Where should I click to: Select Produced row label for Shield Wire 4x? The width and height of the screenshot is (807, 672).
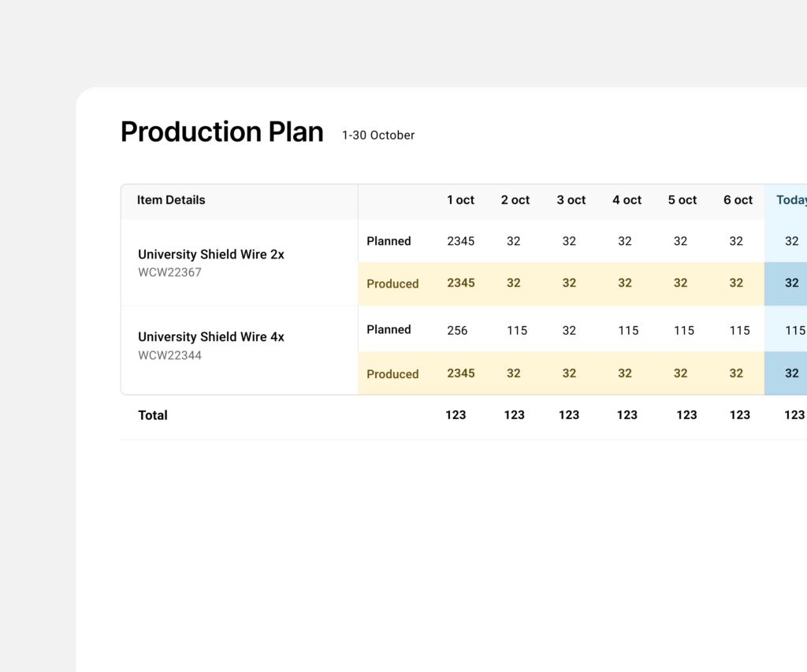(x=392, y=374)
